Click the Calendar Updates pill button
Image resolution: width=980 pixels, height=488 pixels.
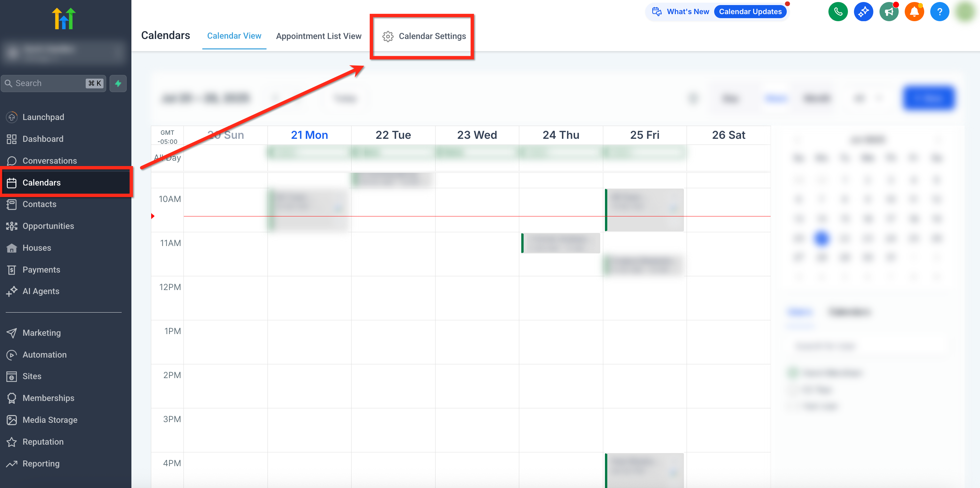[x=750, y=12]
